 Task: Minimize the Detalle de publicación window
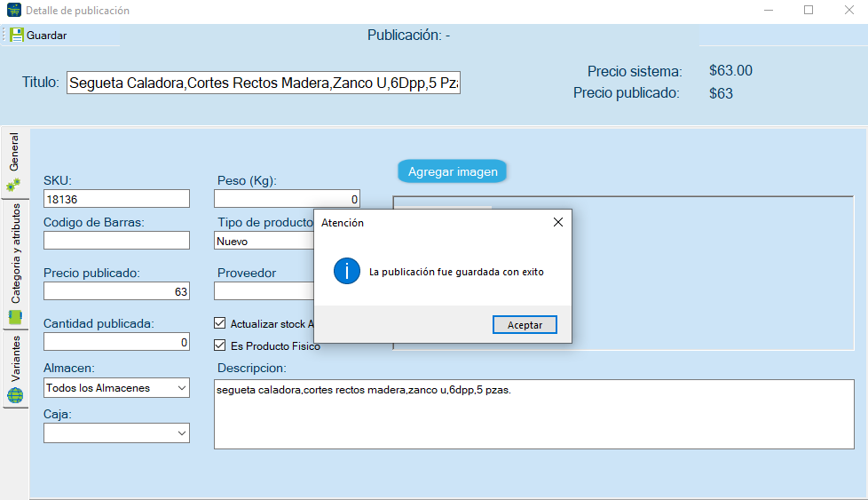click(x=769, y=10)
